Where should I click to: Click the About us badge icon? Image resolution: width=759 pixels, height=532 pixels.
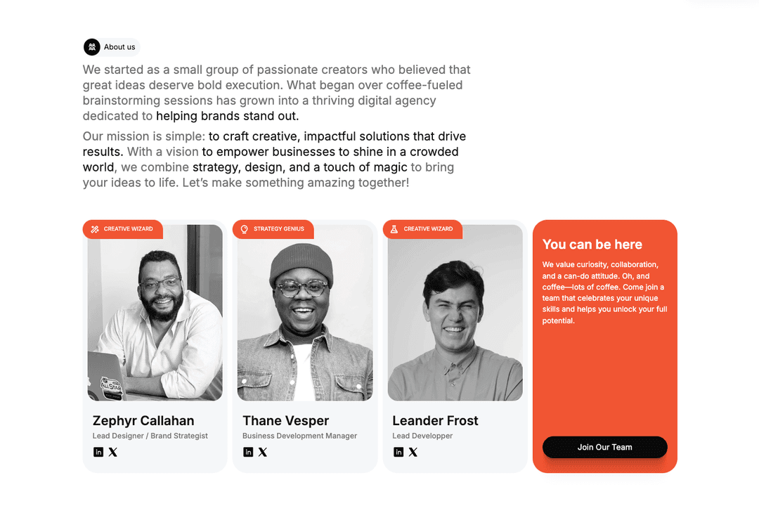(92, 47)
